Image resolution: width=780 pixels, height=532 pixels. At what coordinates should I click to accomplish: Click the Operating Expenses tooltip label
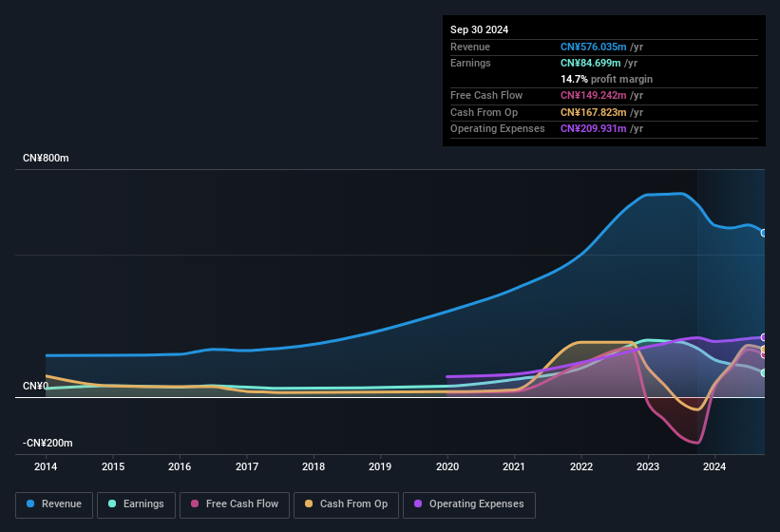498,128
